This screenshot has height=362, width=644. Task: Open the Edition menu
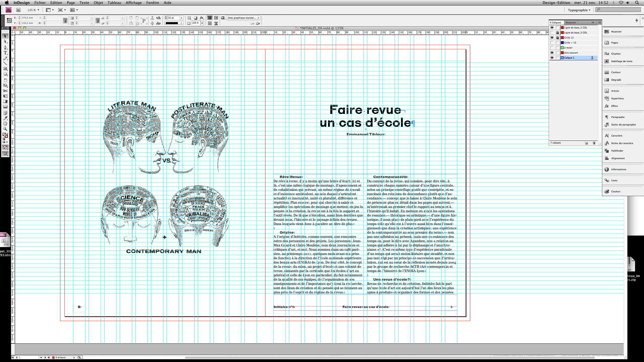pyautogui.click(x=56, y=3)
